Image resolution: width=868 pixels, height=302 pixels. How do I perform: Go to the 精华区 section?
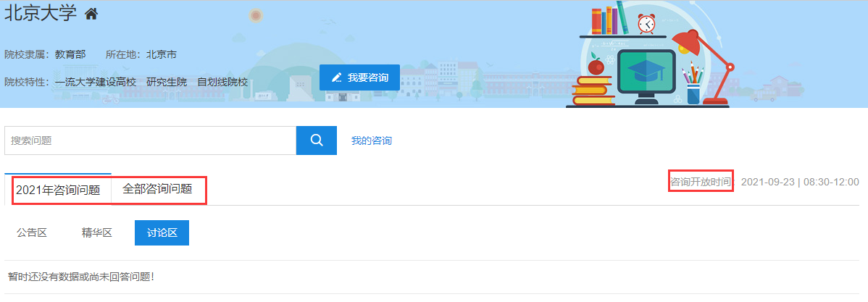pos(96,232)
